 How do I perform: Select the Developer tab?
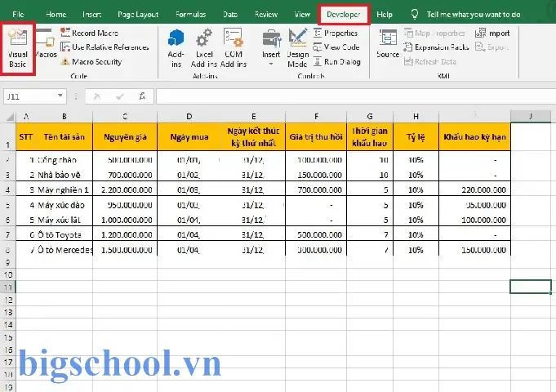click(x=343, y=15)
